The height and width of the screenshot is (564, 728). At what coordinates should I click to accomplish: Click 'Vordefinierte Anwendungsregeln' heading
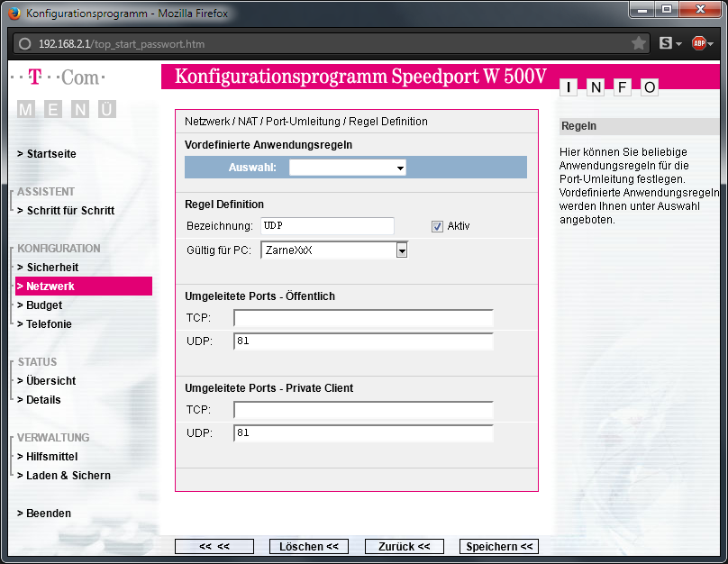point(268,145)
